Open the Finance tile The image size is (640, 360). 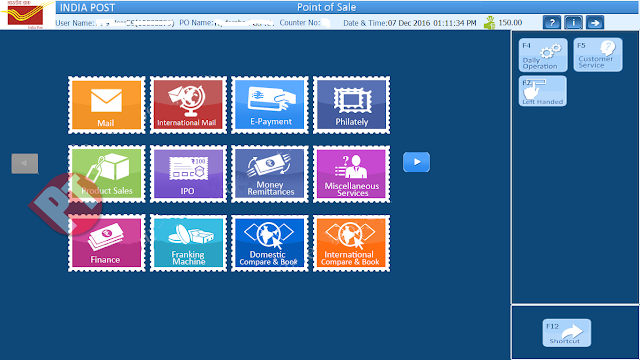107,243
